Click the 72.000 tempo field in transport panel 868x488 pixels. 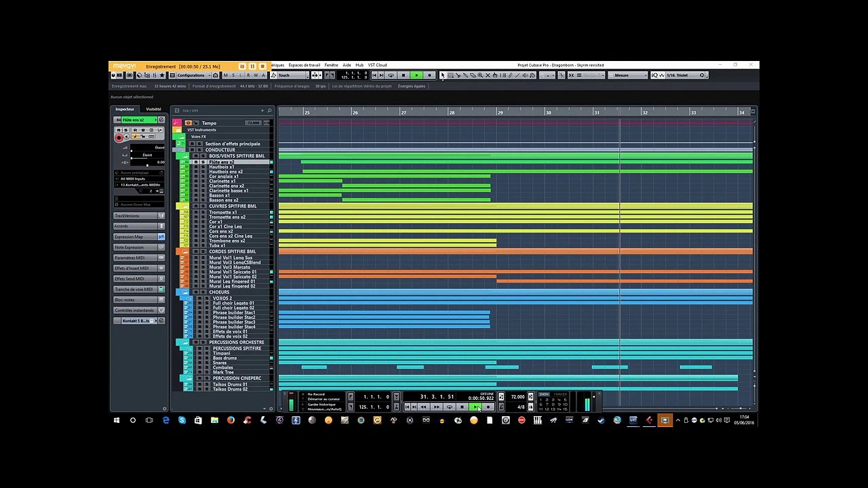517,397
